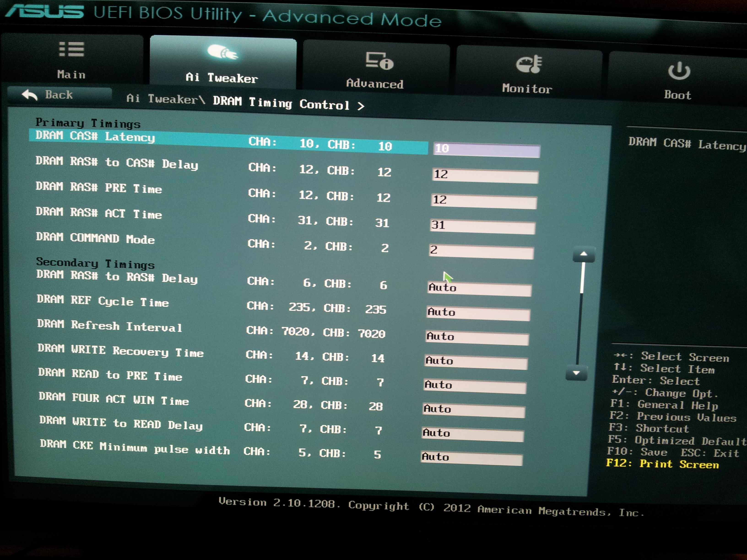Image resolution: width=747 pixels, height=560 pixels.
Task: Select DRAM READ to PRE Time label
Action: (110, 375)
